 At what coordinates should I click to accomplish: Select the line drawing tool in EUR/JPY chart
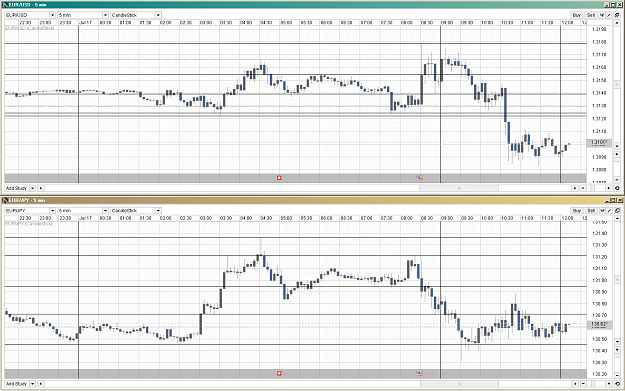point(609,210)
